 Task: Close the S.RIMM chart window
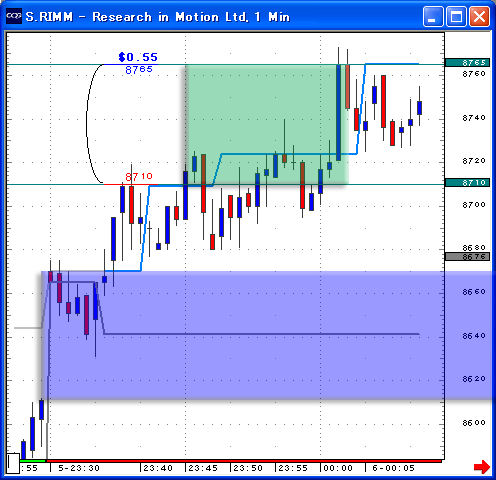(479, 16)
